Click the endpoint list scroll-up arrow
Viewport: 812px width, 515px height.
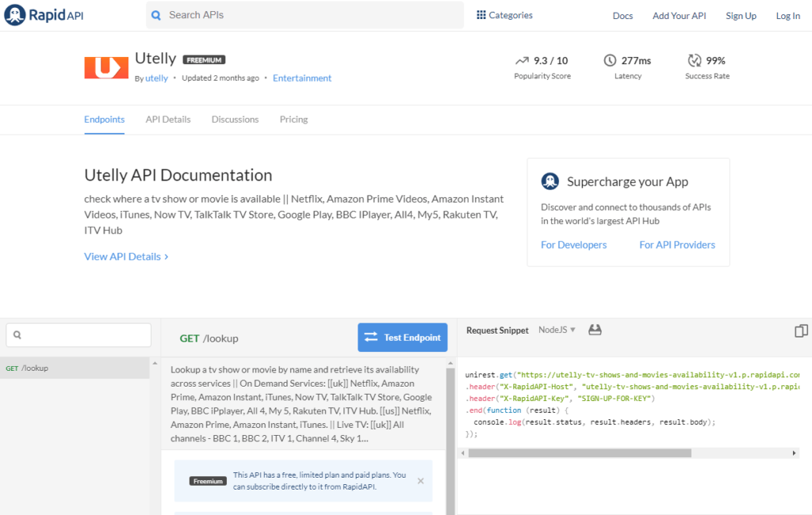(155, 364)
